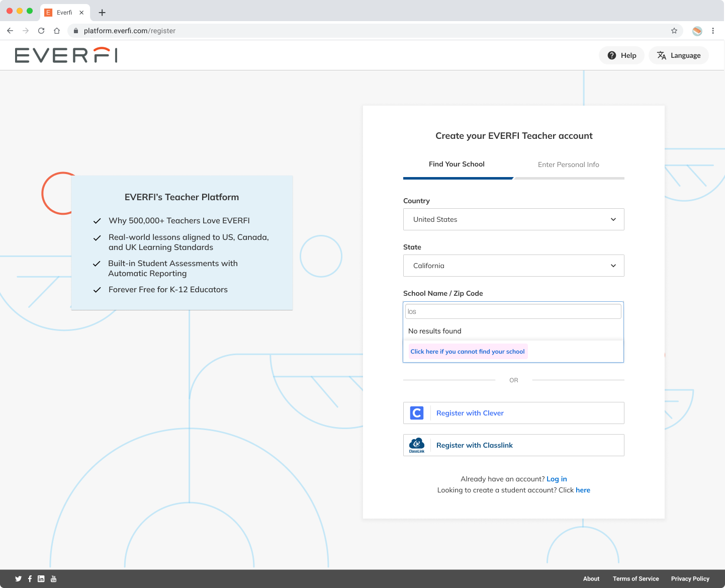Click the Clever logo icon
725x588 pixels.
click(x=417, y=413)
